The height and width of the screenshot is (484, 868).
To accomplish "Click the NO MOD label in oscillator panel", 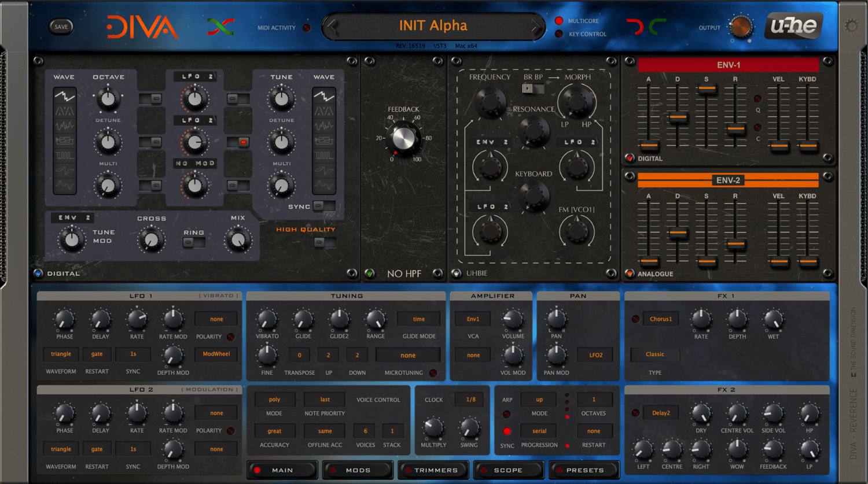I will 195,164.
